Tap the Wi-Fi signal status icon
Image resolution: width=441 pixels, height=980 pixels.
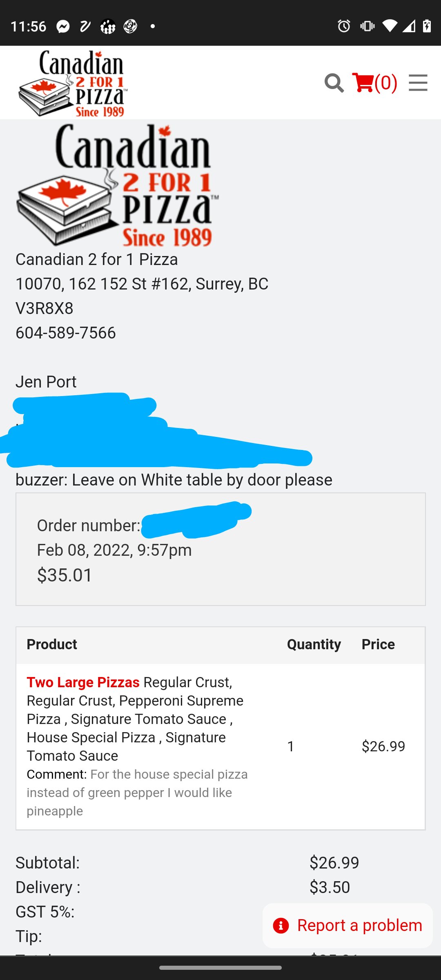(x=390, y=26)
